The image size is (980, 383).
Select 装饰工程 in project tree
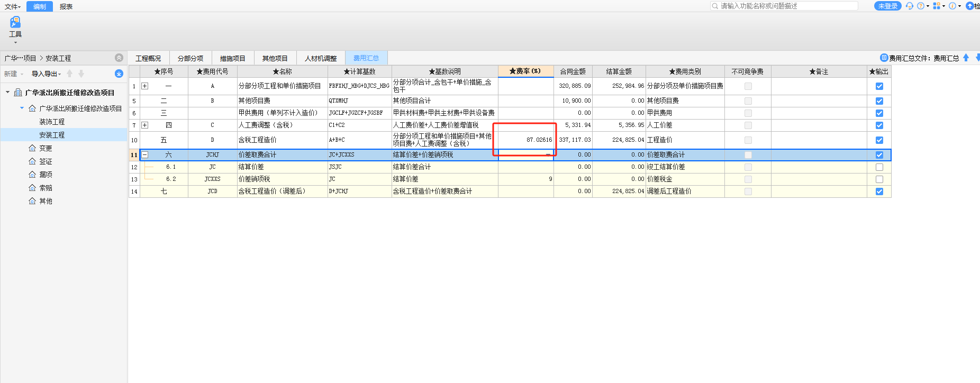click(x=52, y=122)
